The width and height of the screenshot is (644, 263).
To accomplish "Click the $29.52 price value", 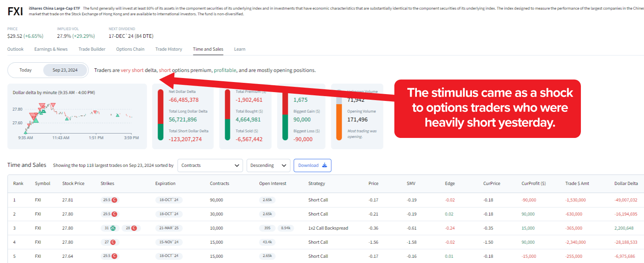I will pyautogui.click(x=15, y=36).
